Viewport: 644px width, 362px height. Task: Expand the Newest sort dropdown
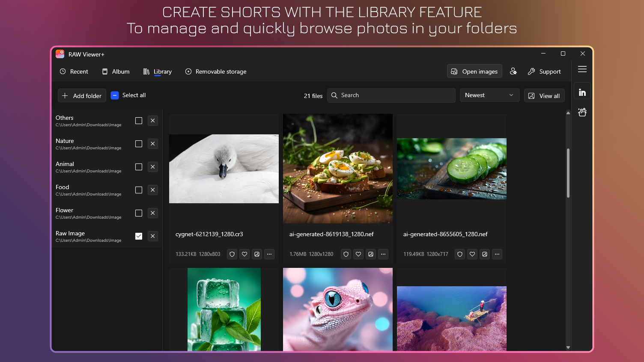point(489,95)
